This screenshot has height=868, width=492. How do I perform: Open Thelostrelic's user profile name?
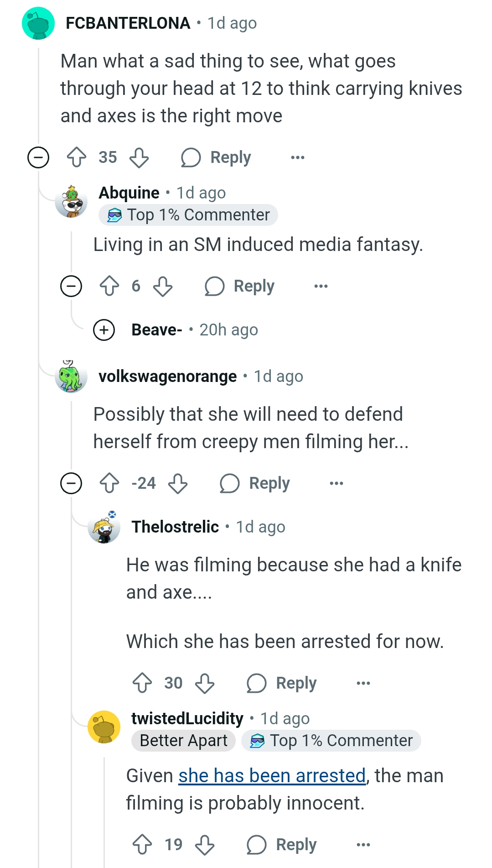[x=175, y=527]
